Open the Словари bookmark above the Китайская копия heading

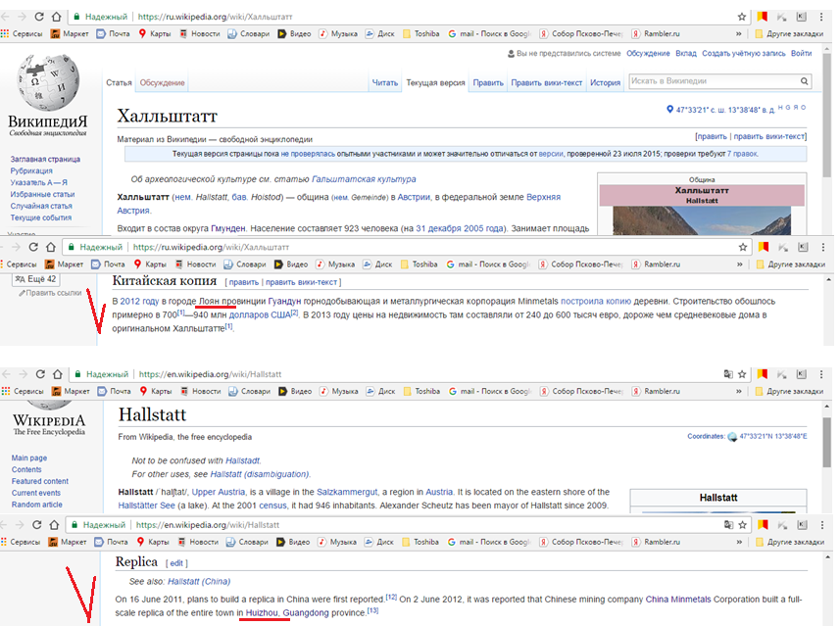point(245,264)
